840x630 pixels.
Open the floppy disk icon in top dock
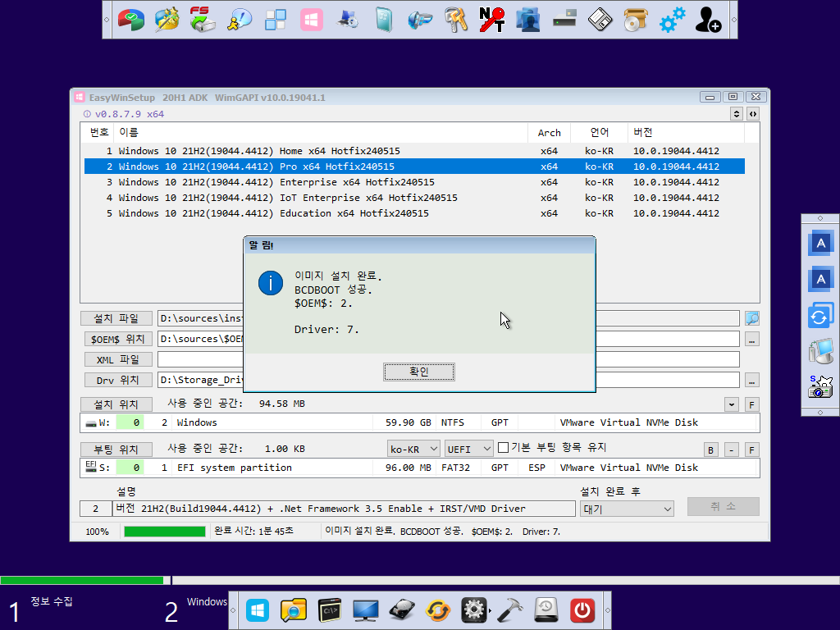tap(600, 20)
